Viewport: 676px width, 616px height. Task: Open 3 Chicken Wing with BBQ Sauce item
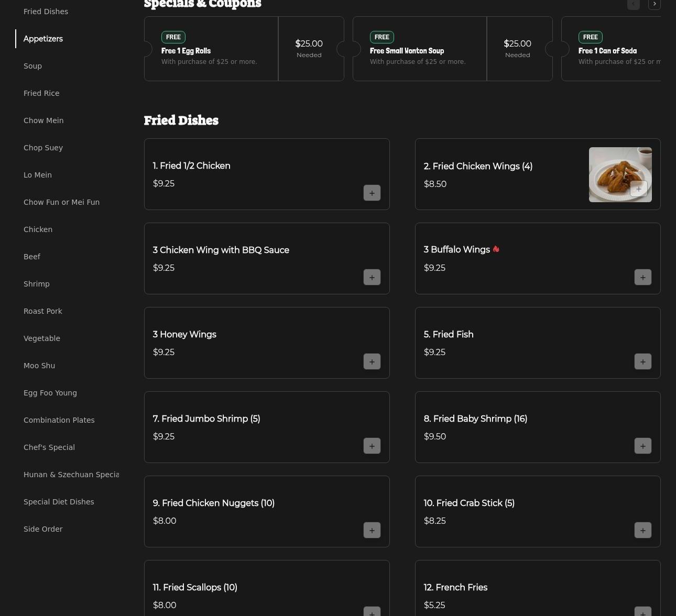click(267, 259)
